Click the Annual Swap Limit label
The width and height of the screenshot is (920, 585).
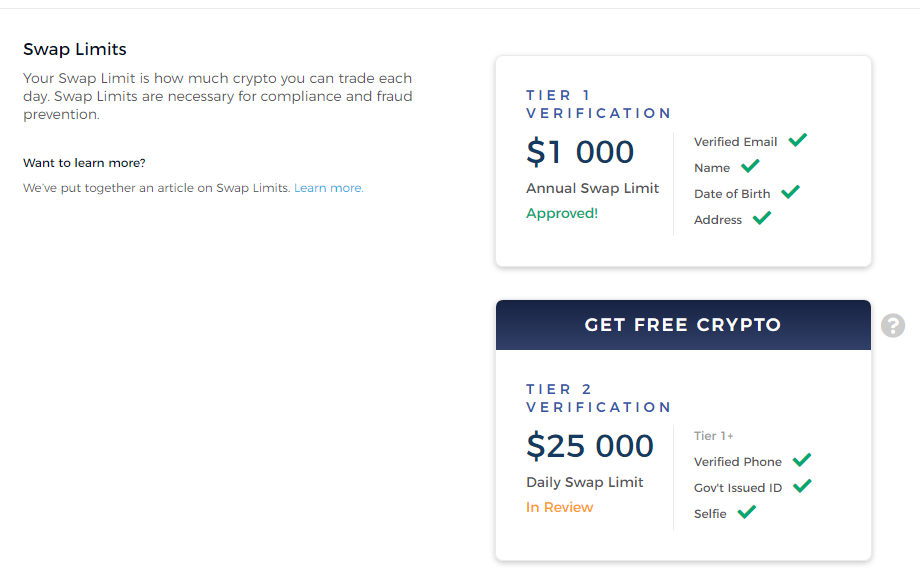[x=592, y=188]
